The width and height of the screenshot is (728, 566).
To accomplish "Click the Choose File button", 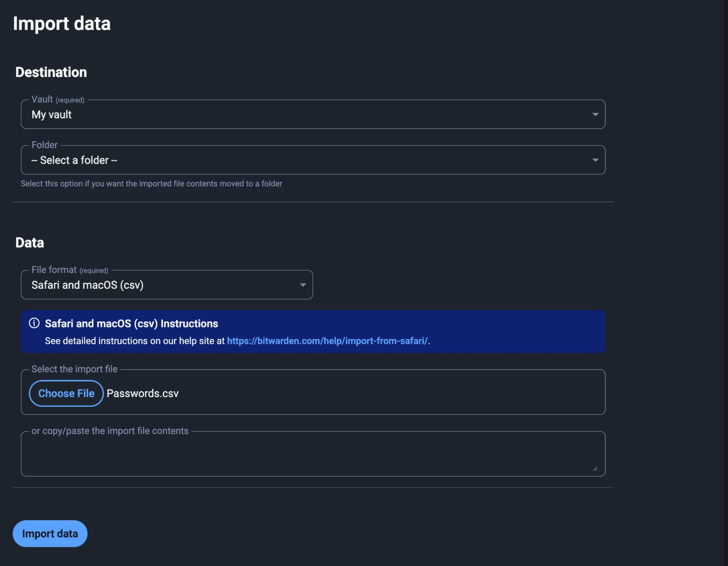I will coord(66,393).
